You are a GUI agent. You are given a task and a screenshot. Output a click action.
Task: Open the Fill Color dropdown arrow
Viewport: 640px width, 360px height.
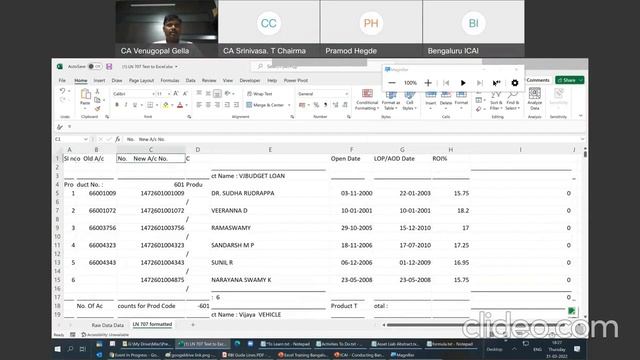click(x=172, y=105)
